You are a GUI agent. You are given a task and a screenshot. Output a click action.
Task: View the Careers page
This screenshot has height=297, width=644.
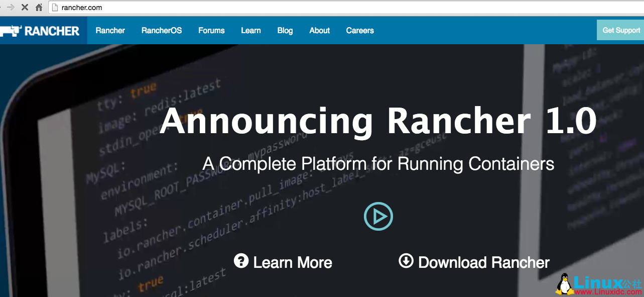[x=359, y=30]
